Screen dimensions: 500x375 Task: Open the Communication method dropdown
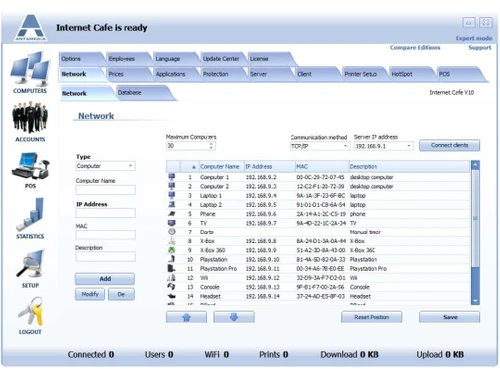coord(345,146)
